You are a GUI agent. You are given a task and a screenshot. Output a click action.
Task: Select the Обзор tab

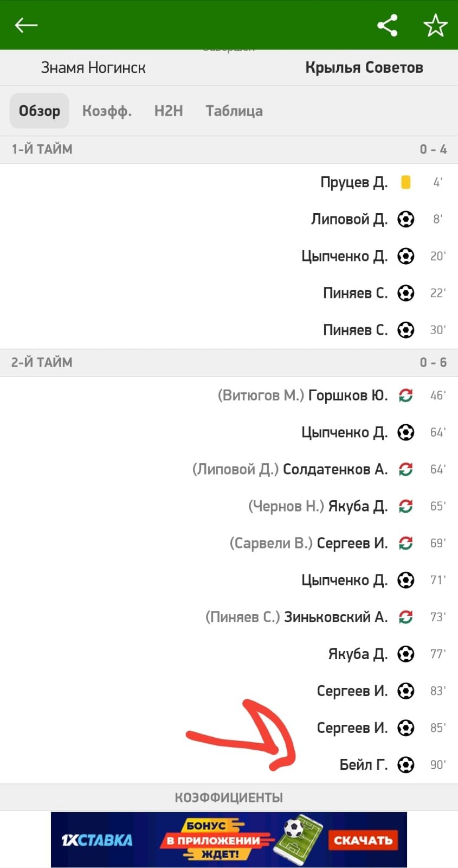(40, 111)
